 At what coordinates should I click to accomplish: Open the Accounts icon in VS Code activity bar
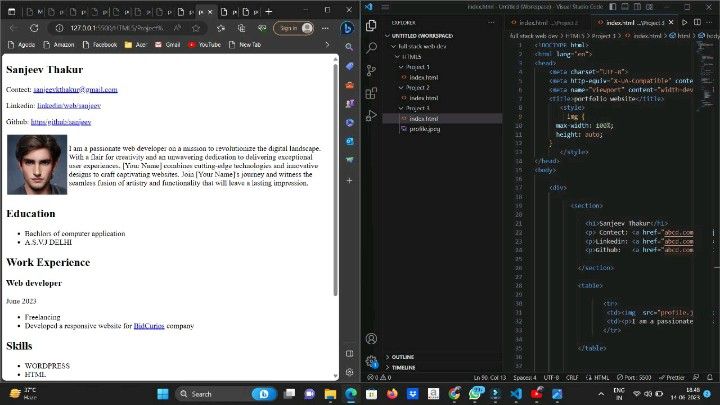371,339
